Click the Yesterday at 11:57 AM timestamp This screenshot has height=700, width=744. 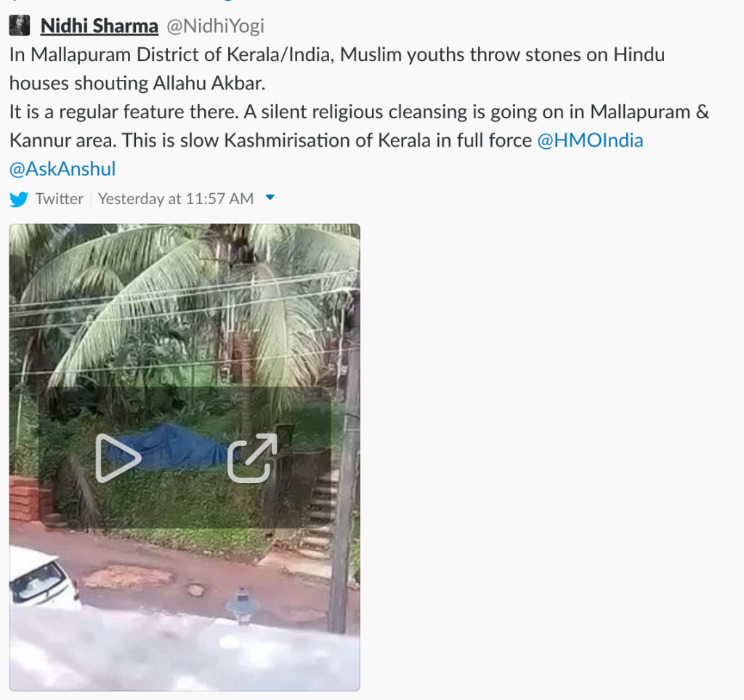[x=176, y=199]
